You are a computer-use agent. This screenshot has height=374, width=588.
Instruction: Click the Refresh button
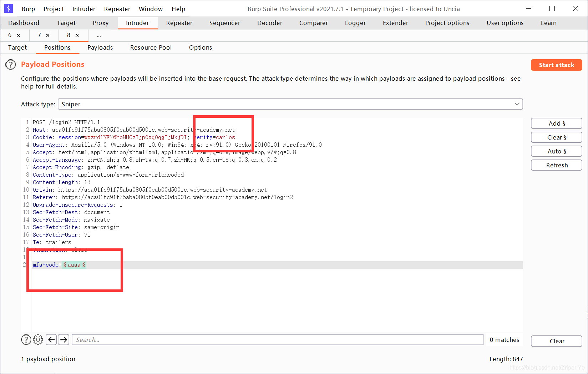point(557,165)
